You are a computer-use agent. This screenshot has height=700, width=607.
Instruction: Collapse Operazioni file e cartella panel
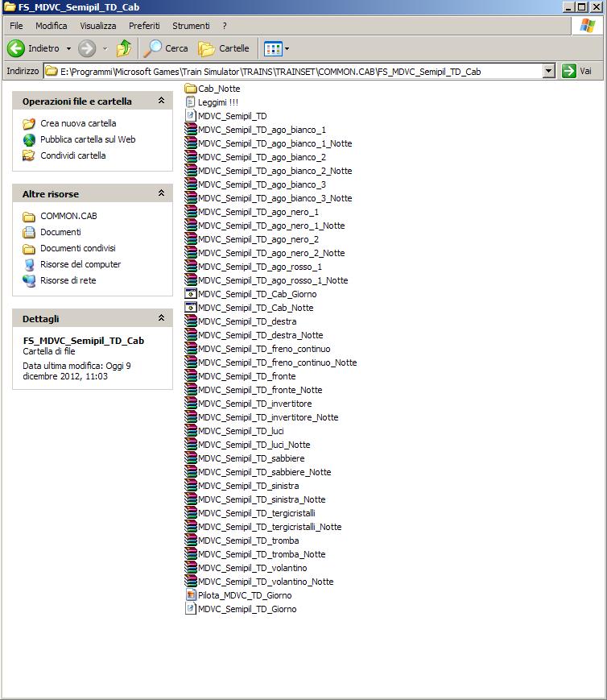162,101
